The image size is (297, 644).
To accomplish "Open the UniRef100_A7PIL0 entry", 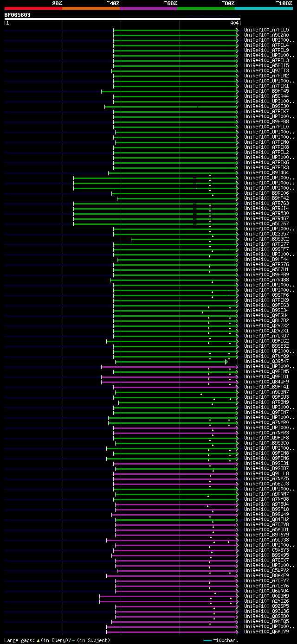I will point(266,127).
